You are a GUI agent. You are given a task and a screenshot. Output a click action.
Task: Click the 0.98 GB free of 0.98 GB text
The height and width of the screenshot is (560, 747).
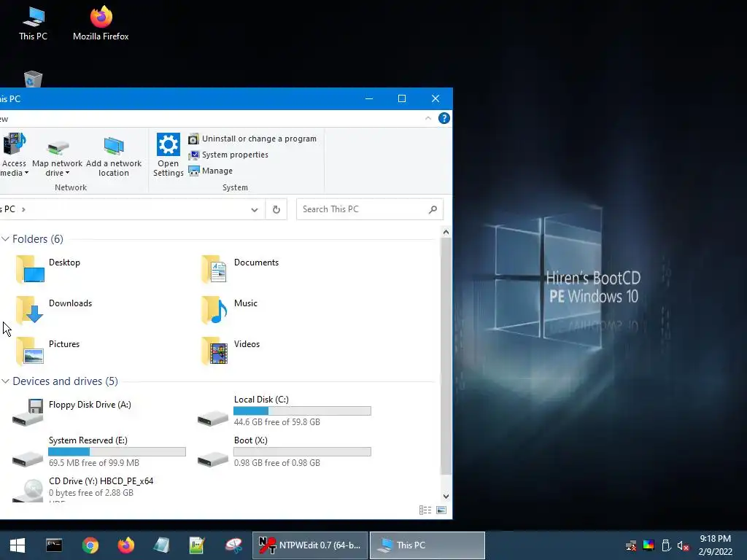coord(276,463)
